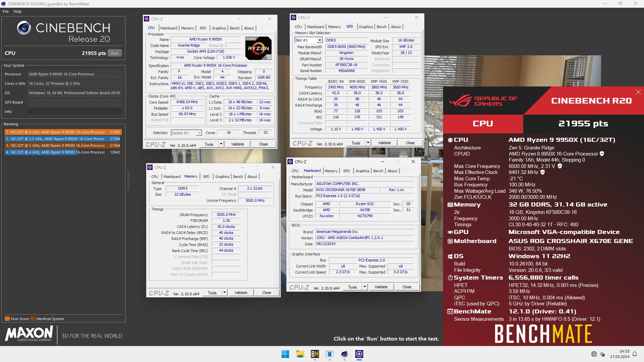Switch to About tab in the Mainboard window
The width and height of the screenshot is (644, 362).
click(392, 171)
